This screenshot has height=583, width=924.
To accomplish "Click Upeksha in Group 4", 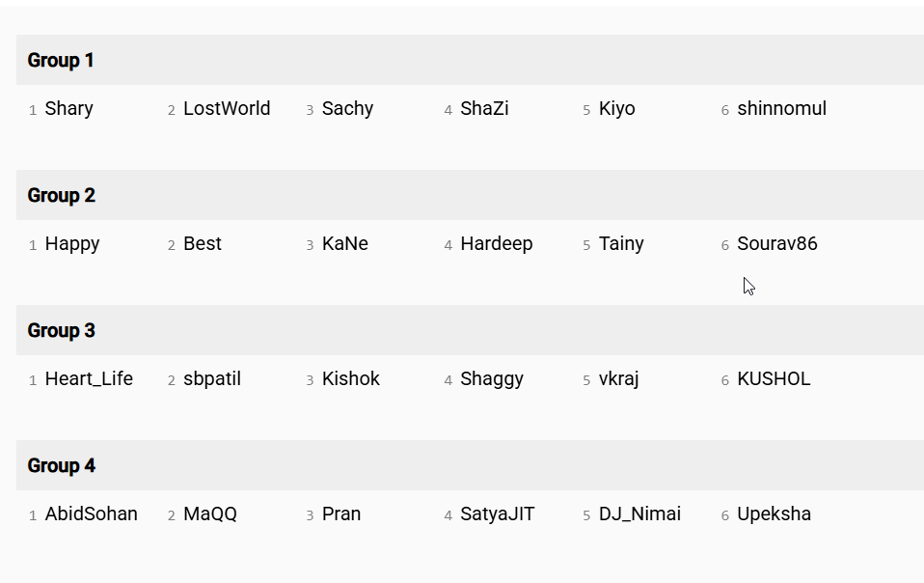I will (775, 514).
